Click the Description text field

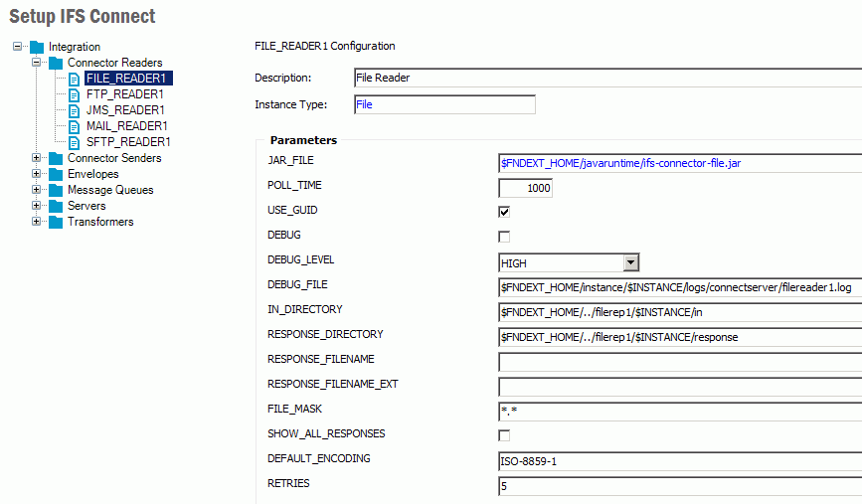(606, 78)
